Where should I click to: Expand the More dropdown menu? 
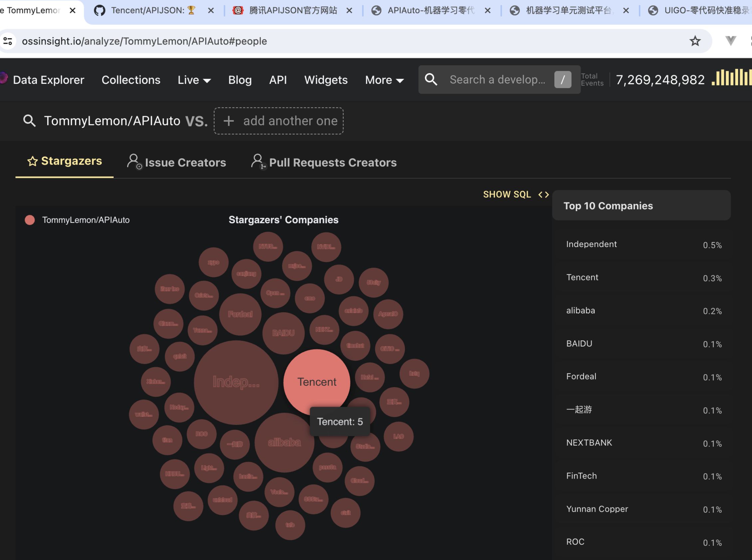384,80
